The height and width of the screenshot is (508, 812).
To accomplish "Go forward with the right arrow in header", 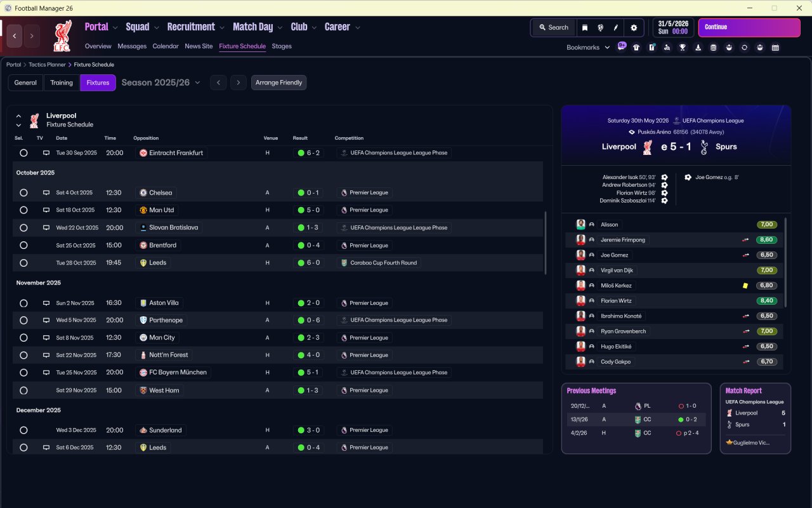I will tap(32, 36).
